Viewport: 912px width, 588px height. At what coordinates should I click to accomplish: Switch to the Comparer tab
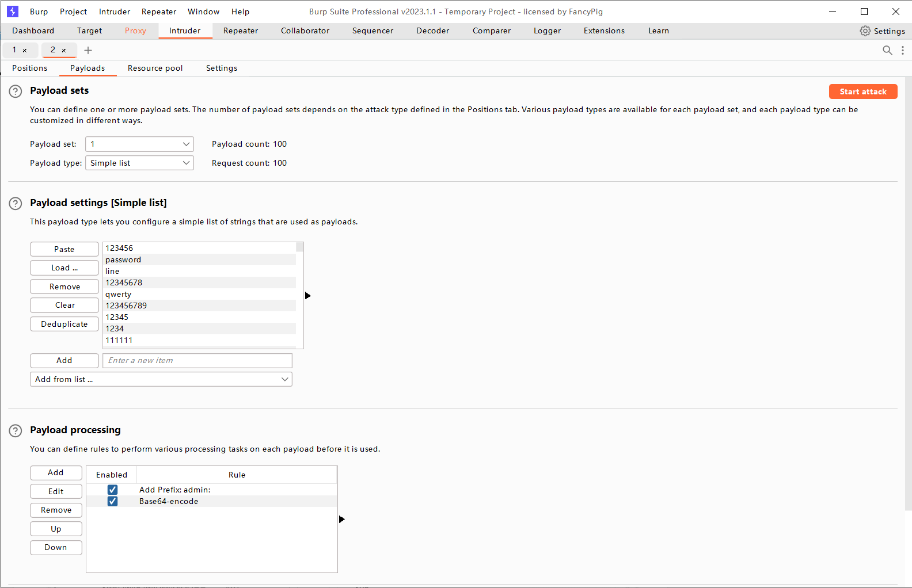[492, 31]
